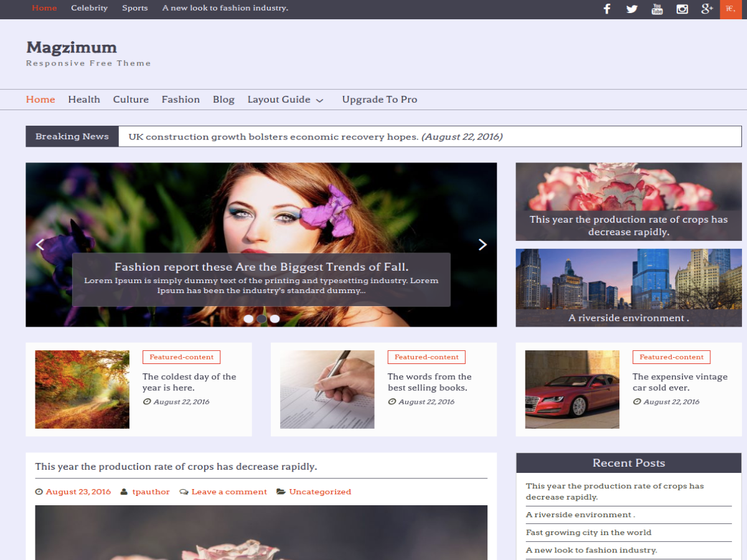Open the Leave a comment link
Screen dimensions: 747x560
coord(228,492)
